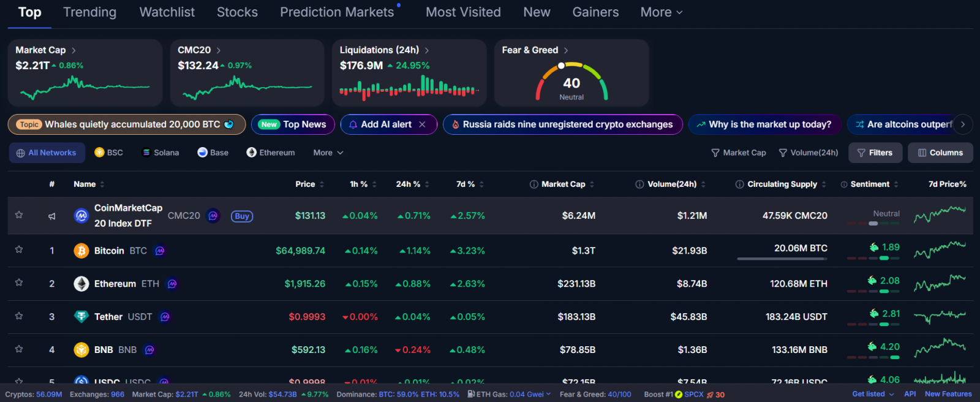Select All Networks filter
The image size is (980, 402).
click(x=47, y=153)
